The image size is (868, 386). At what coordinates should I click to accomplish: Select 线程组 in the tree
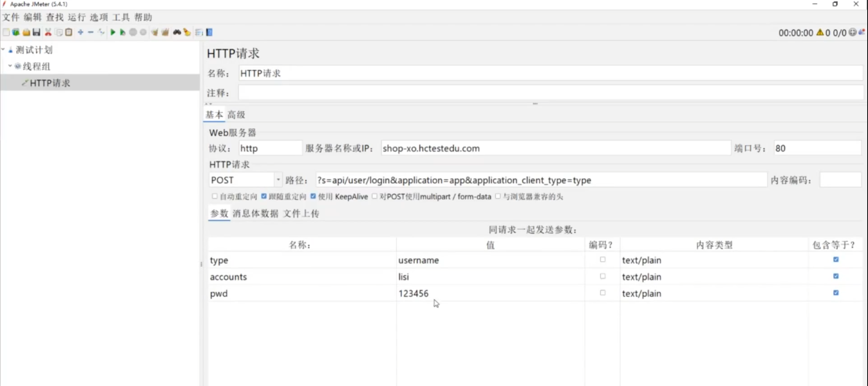point(36,66)
